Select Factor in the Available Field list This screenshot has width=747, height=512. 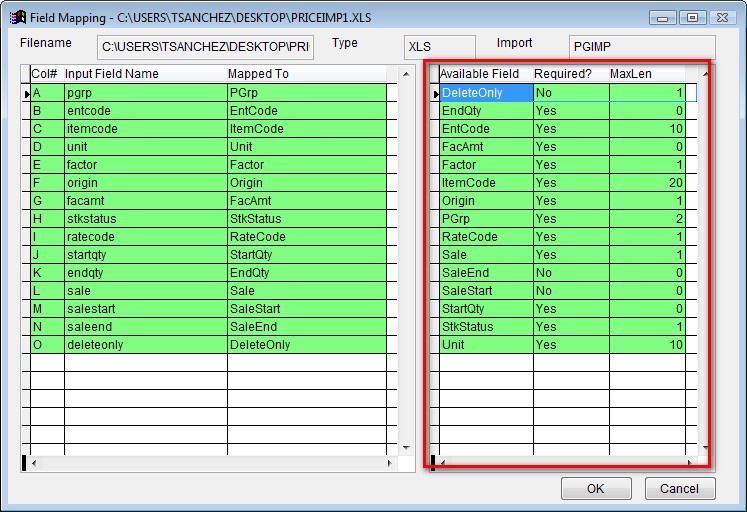(486, 165)
